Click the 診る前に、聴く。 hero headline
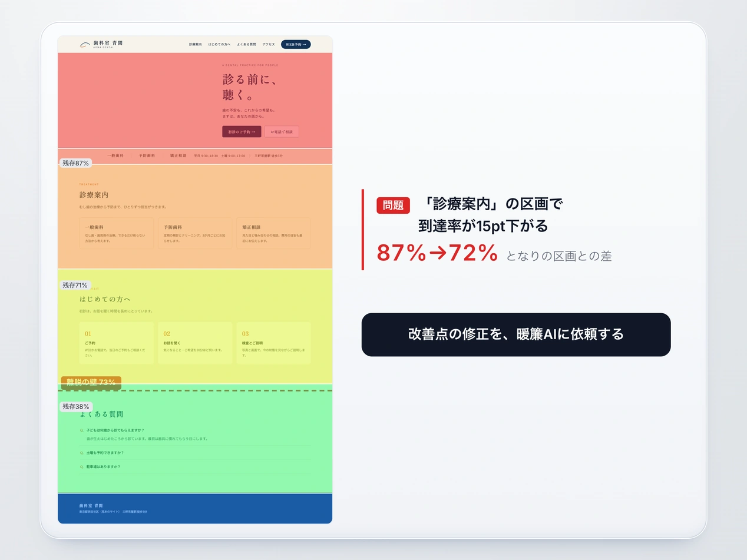 249,87
